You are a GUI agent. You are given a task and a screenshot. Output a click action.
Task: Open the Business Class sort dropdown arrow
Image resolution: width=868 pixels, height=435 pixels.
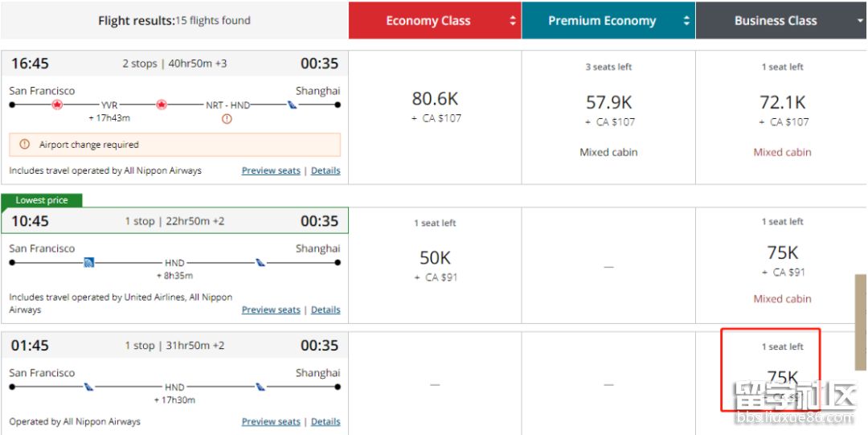click(x=860, y=21)
